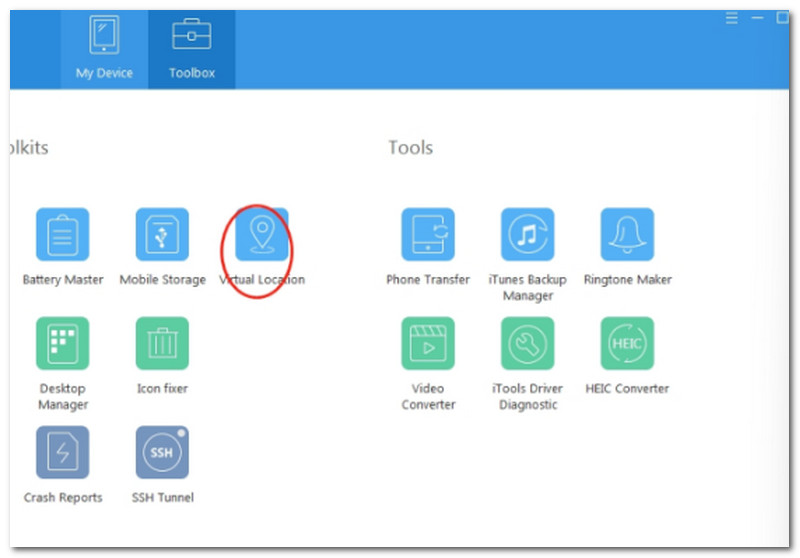Switch to the My Device tab
800x558 pixels.
tap(104, 49)
